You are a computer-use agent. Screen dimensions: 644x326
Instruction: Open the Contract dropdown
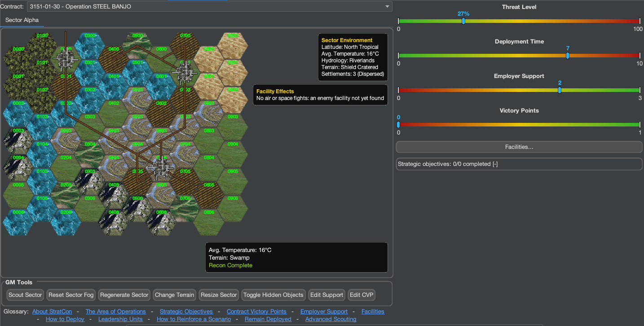tap(210, 6)
